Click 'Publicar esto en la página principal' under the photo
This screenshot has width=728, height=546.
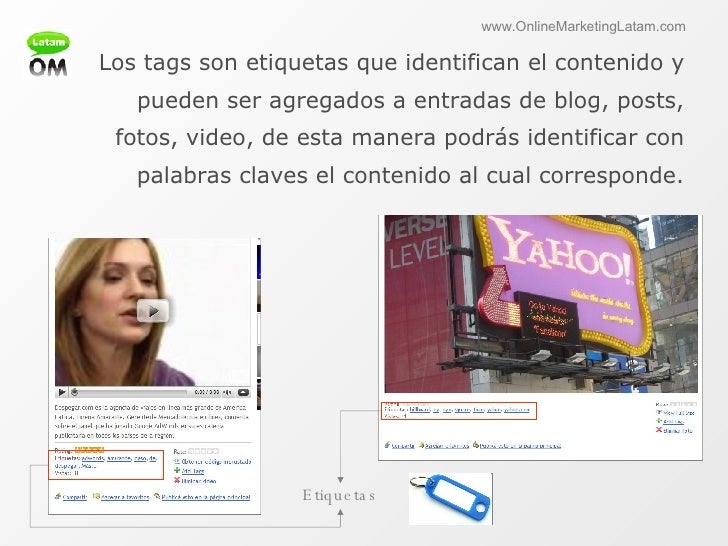point(520,446)
